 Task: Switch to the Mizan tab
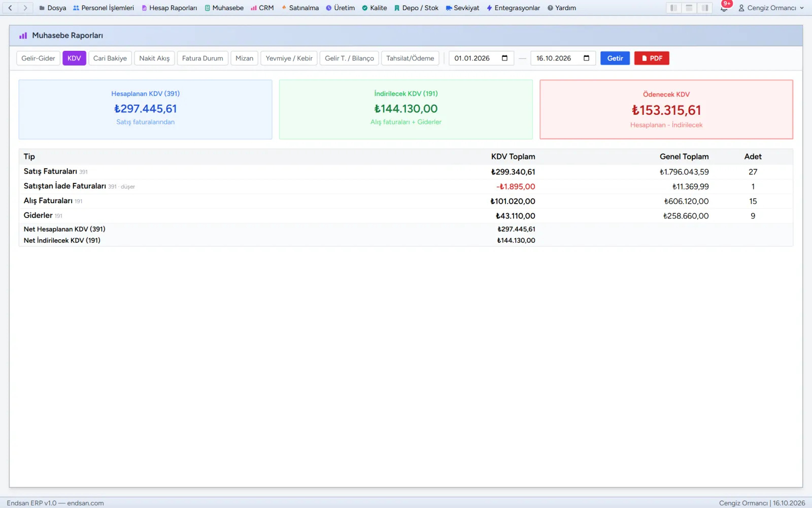click(244, 58)
